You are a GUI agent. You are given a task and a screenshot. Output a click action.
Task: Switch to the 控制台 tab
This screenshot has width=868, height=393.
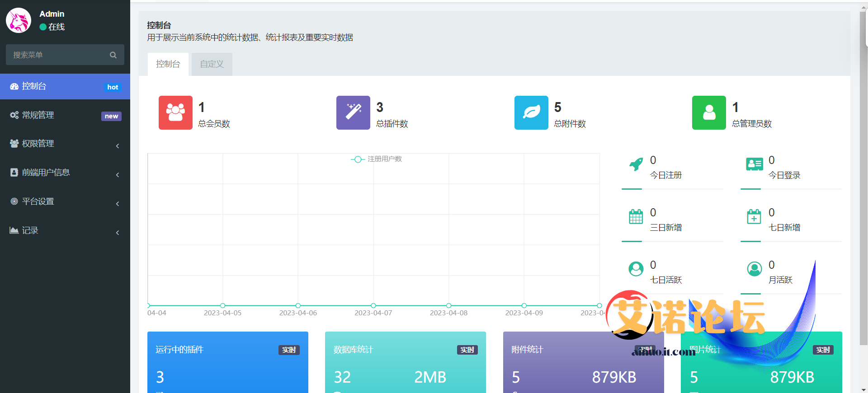(x=168, y=64)
